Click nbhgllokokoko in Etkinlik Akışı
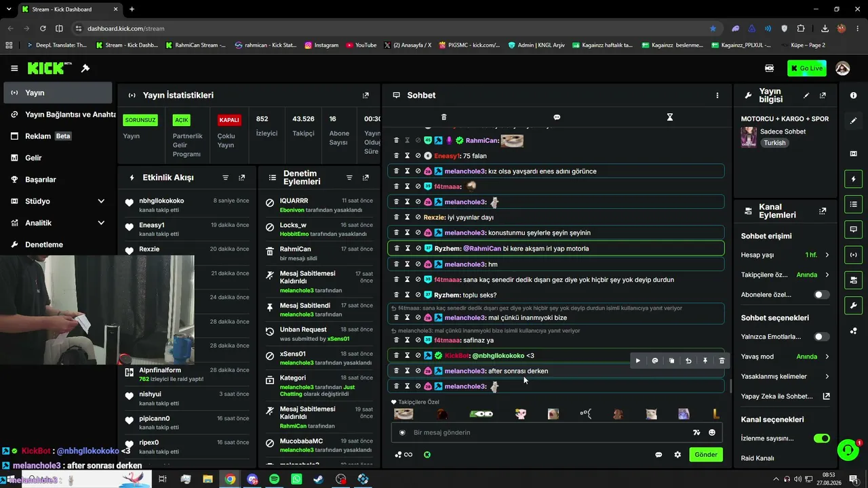Image resolution: width=868 pixels, height=488 pixels. pos(161,201)
